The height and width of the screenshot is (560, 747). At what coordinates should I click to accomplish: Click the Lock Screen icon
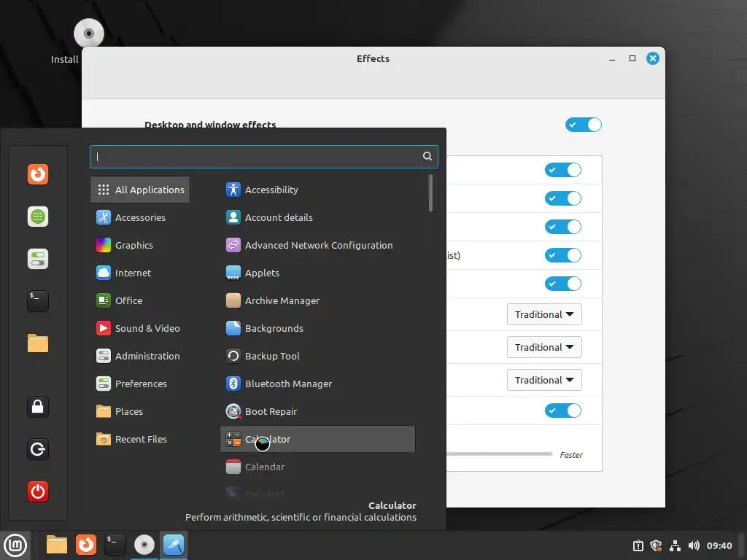[38, 407]
